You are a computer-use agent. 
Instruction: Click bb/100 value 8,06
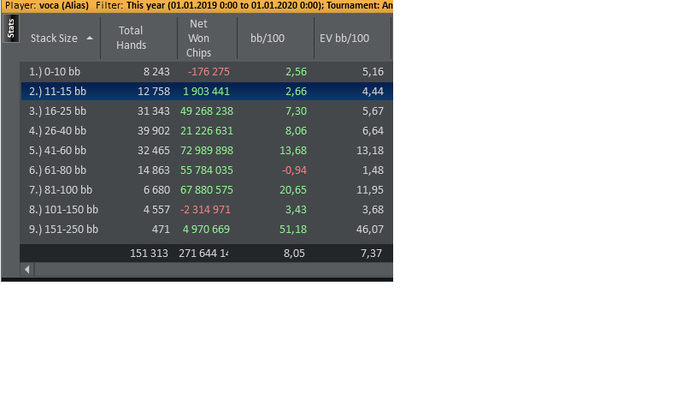click(296, 131)
